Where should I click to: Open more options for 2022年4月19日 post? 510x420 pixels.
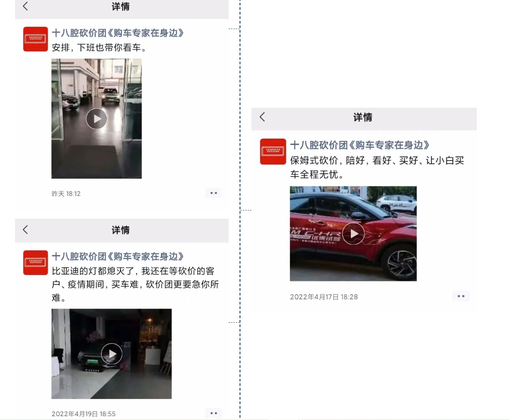click(x=214, y=413)
